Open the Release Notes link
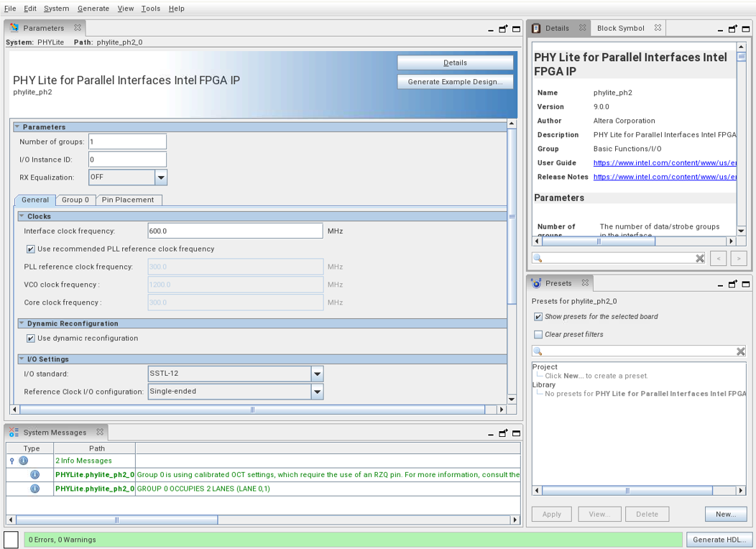Screen dimensions: 756x549 [x=665, y=177]
